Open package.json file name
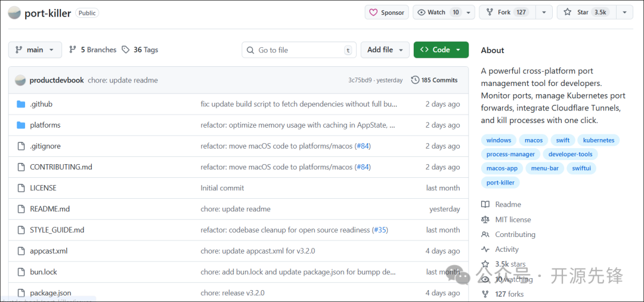Viewport: 644px width, 302px height. pyautogui.click(x=51, y=293)
